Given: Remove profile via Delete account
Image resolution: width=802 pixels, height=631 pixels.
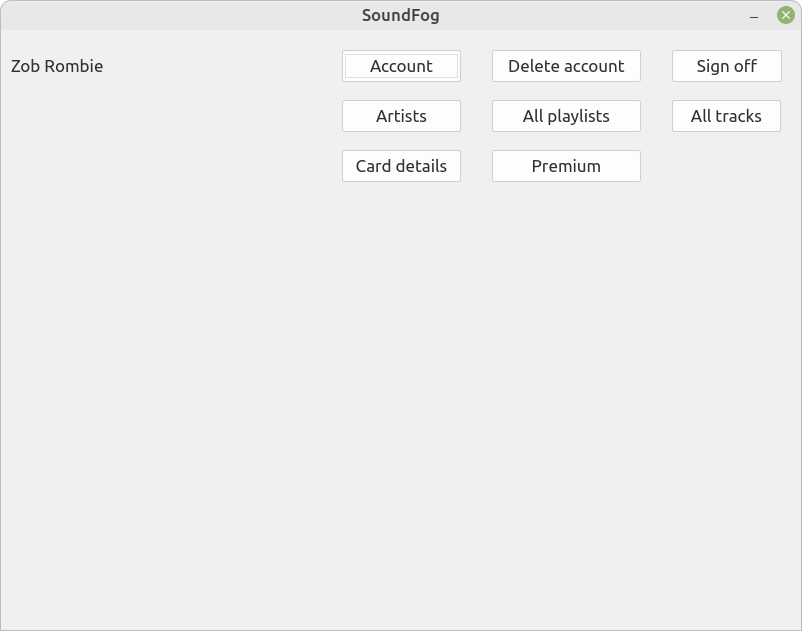Looking at the screenshot, I should tap(566, 66).
